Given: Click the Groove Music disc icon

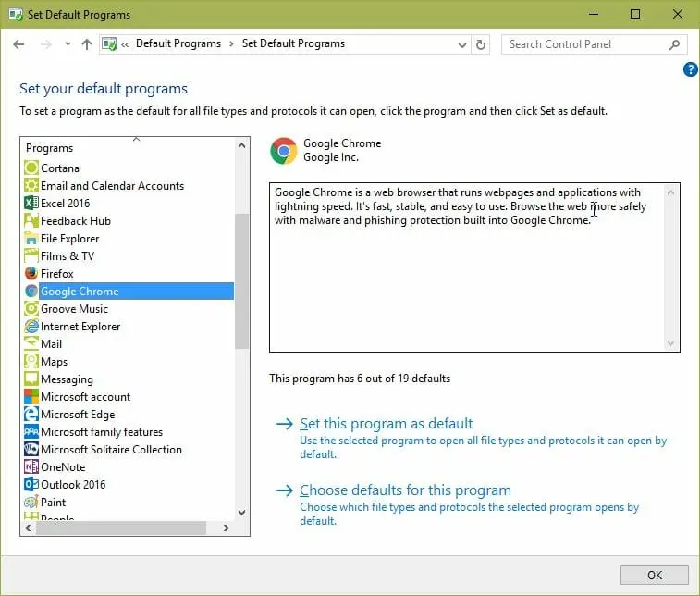Looking at the screenshot, I should 31,308.
